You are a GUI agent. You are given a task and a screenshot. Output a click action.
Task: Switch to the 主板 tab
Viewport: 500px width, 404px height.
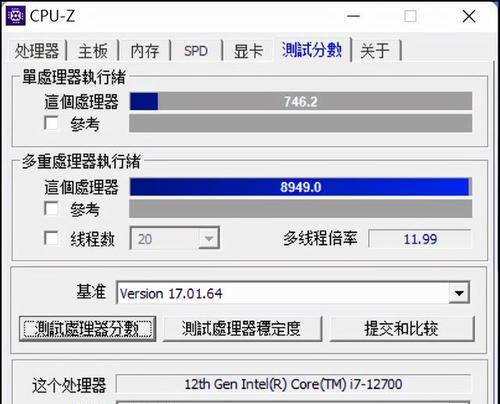(x=93, y=51)
